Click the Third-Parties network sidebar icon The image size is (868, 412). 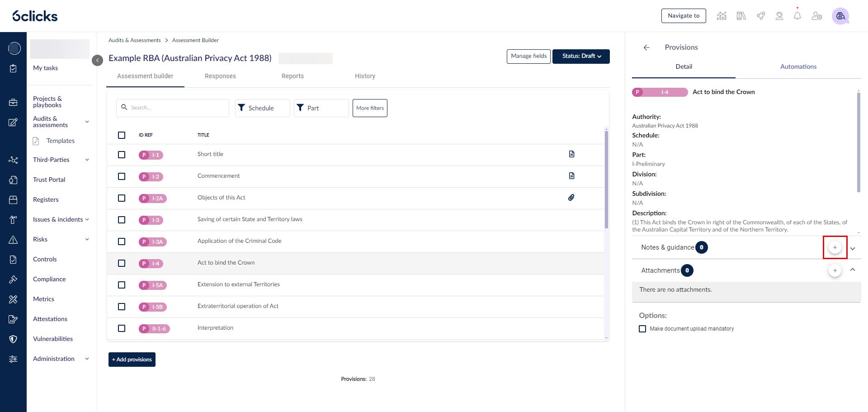(x=13, y=160)
